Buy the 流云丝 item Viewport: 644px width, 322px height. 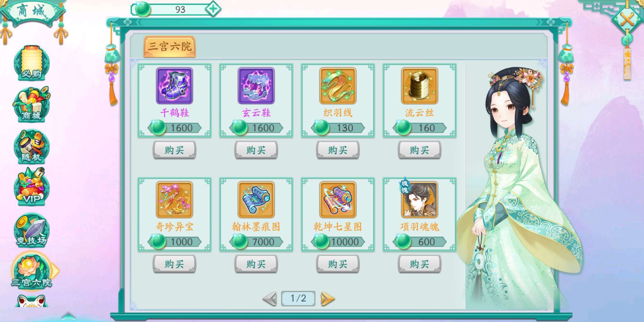coord(419,150)
